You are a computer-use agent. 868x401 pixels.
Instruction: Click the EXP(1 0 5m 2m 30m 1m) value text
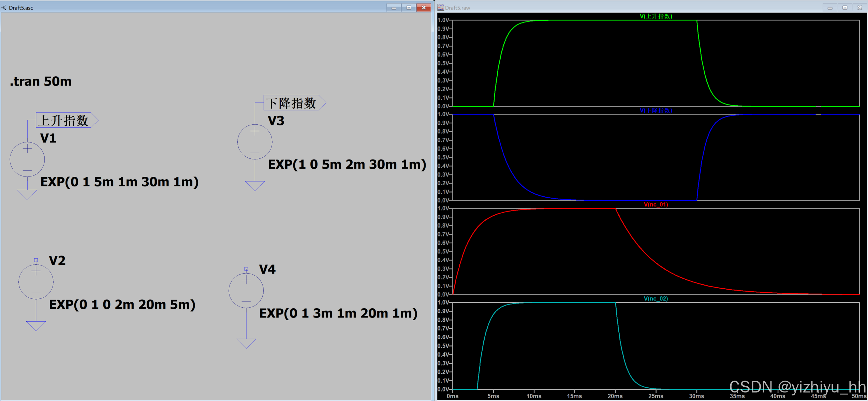(347, 165)
